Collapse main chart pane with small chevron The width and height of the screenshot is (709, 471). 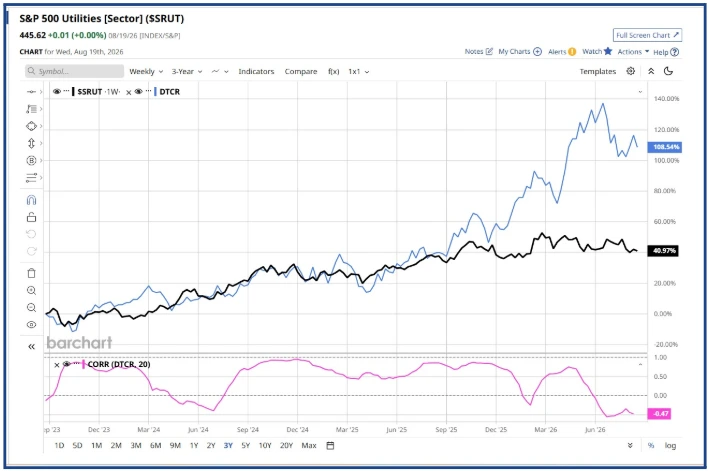click(x=640, y=92)
